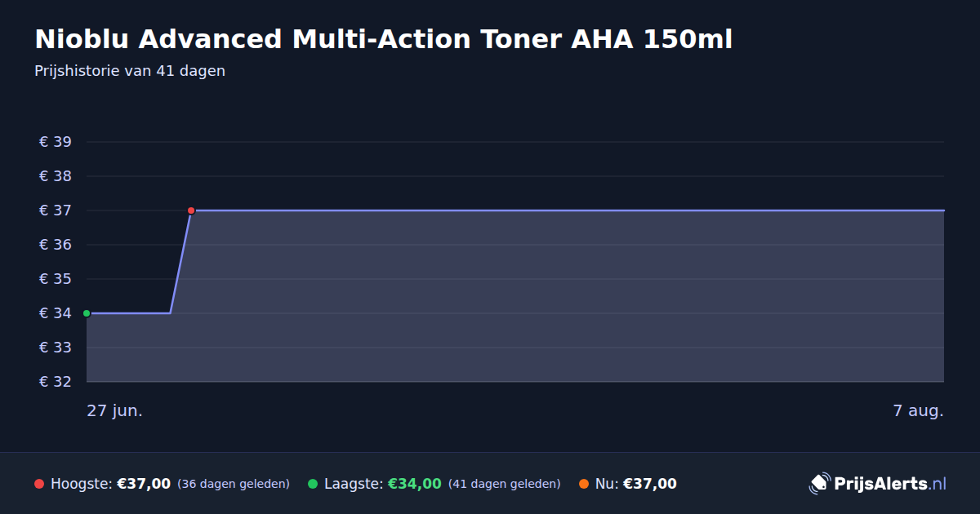
Task: Click the red highest-price dot on chart line
Action: (x=191, y=210)
